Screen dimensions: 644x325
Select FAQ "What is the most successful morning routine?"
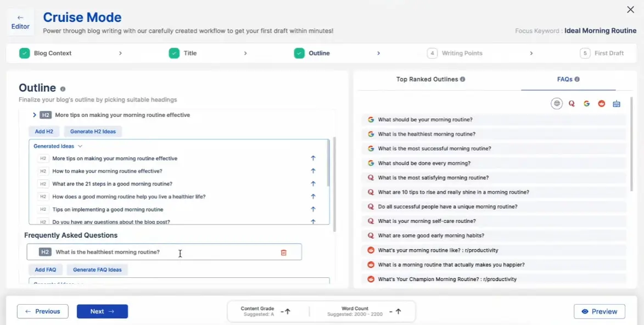pos(494,148)
